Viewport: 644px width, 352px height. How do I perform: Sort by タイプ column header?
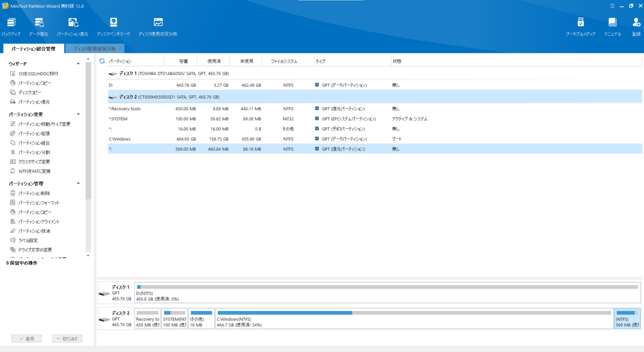[353, 61]
